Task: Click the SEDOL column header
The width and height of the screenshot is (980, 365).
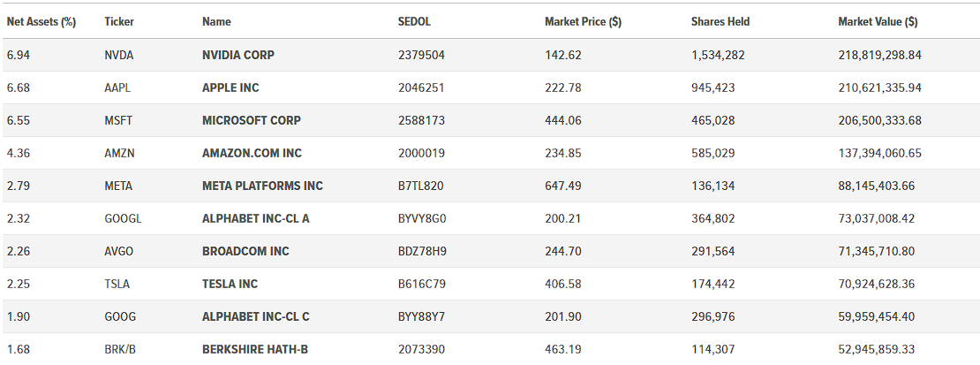Action: click(414, 22)
